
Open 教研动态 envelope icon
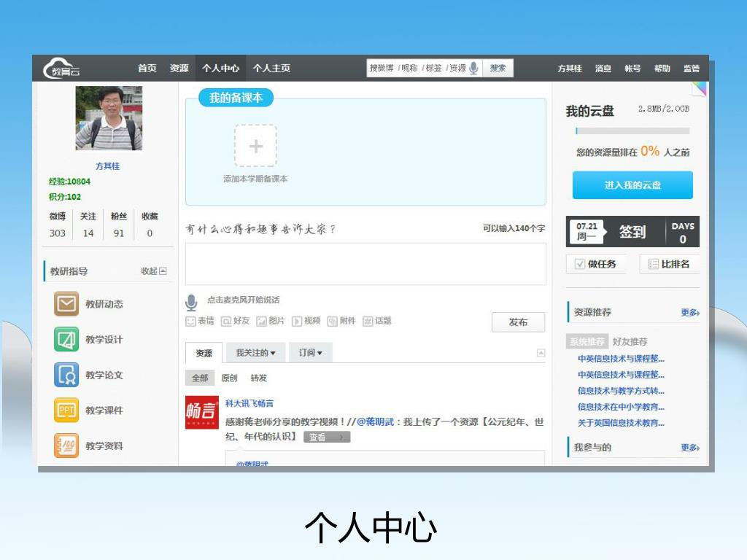[66, 304]
